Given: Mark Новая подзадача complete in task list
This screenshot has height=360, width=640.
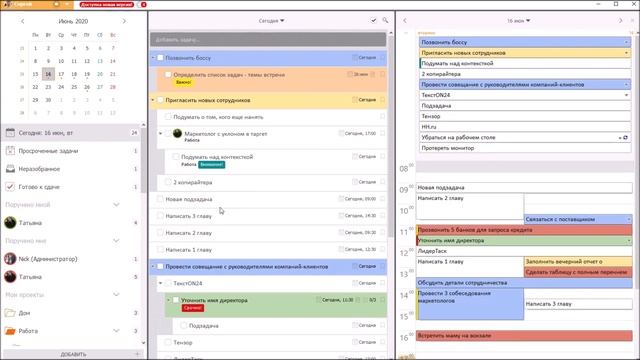Looking at the screenshot, I should 160,199.
